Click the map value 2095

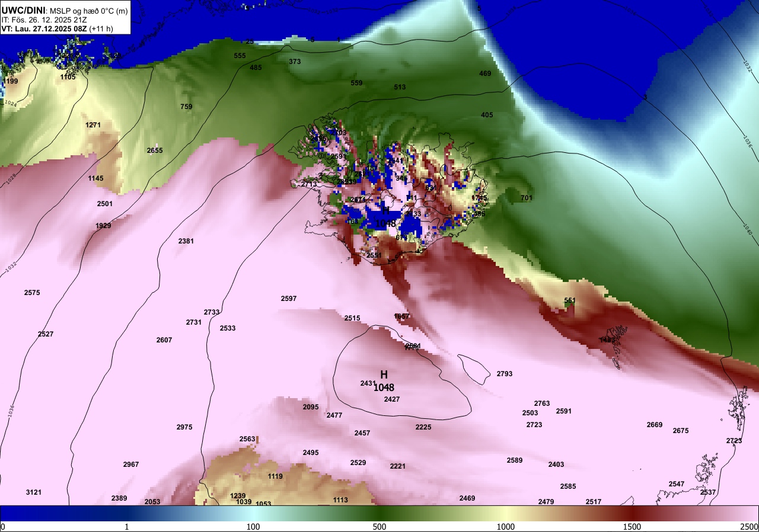(311, 407)
